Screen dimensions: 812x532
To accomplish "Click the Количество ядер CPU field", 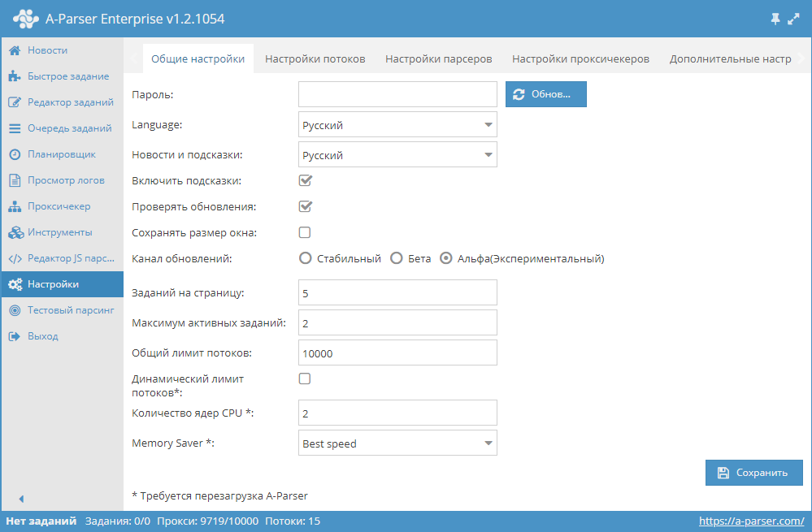I will [397, 413].
